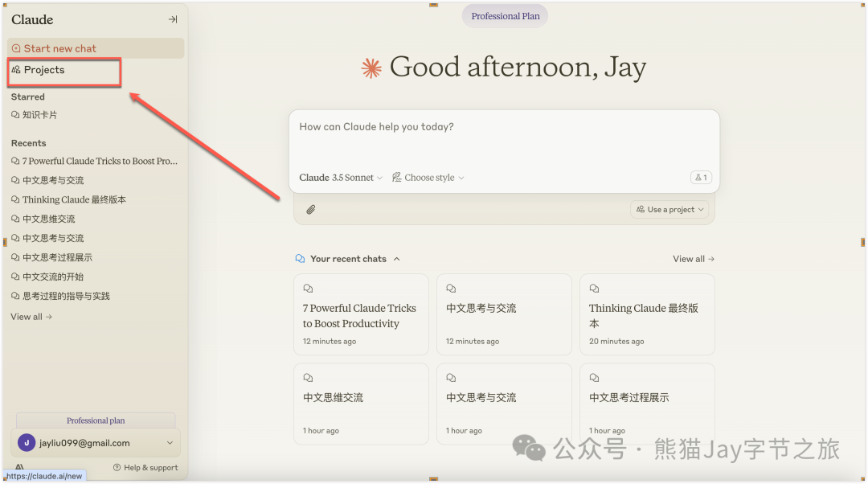
Task: Open the Use a project dropdown
Action: 669,209
